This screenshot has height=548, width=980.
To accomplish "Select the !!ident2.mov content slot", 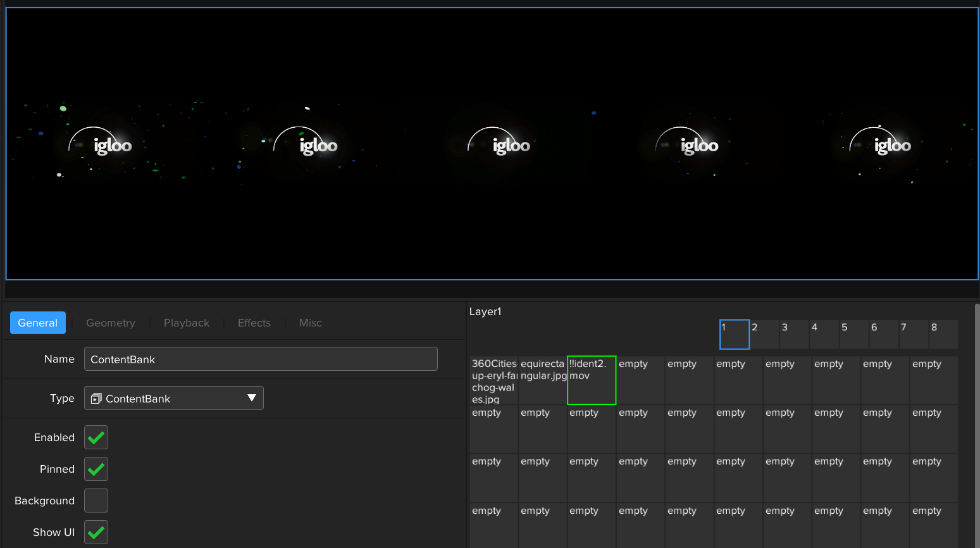I will click(x=592, y=380).
